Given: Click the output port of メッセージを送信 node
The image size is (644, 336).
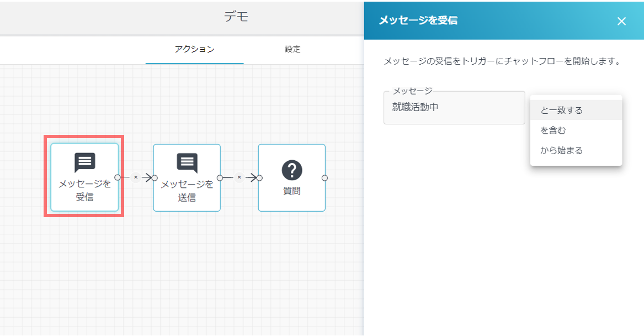Looking at the screenshot, I should click(x=220, y=178).
